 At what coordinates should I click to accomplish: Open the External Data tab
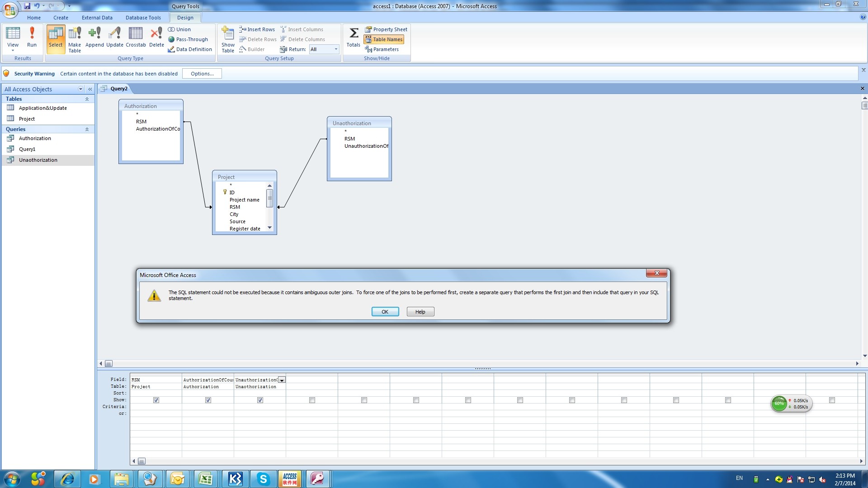[97, 18]
